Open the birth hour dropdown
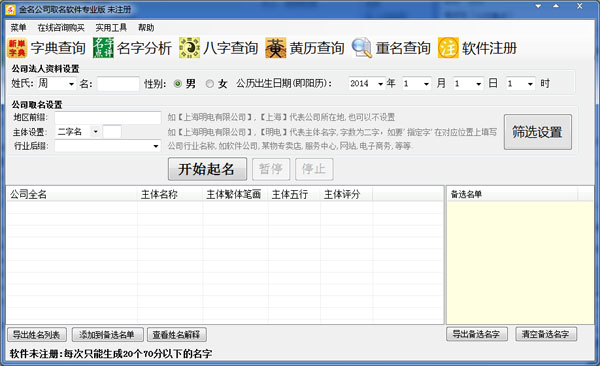 (x=530, y=84)
